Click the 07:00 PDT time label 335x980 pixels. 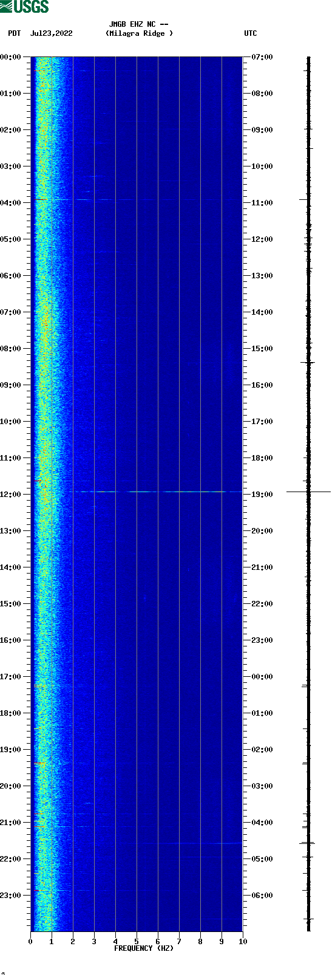[11, 312]
